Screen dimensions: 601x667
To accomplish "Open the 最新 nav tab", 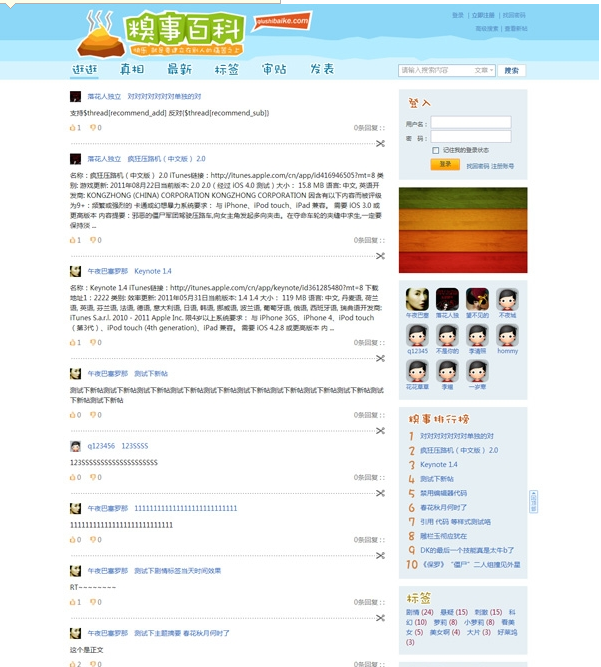I will click(179, 69).
